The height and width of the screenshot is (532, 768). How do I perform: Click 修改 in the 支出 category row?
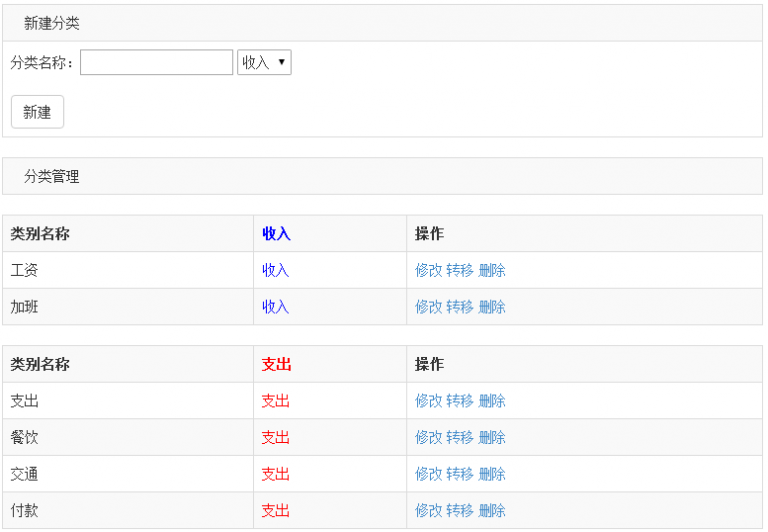(x=428, y=401)
